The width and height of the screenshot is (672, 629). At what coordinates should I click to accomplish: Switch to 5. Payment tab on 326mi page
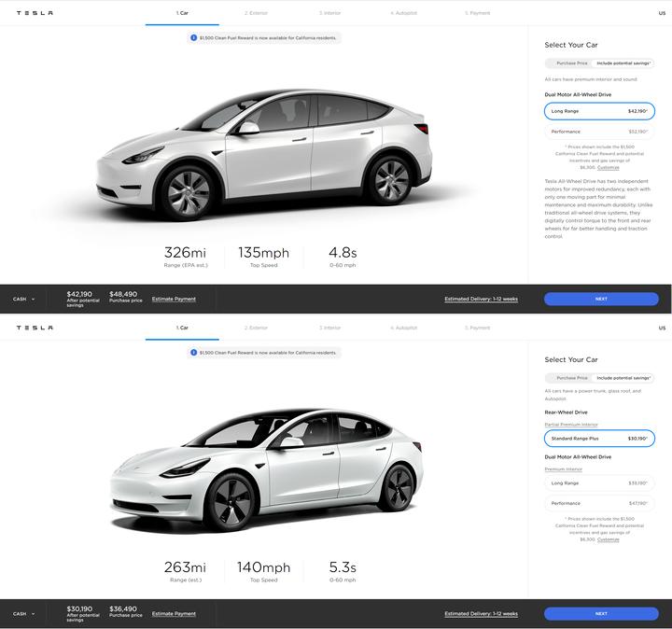tap(478, 13)
